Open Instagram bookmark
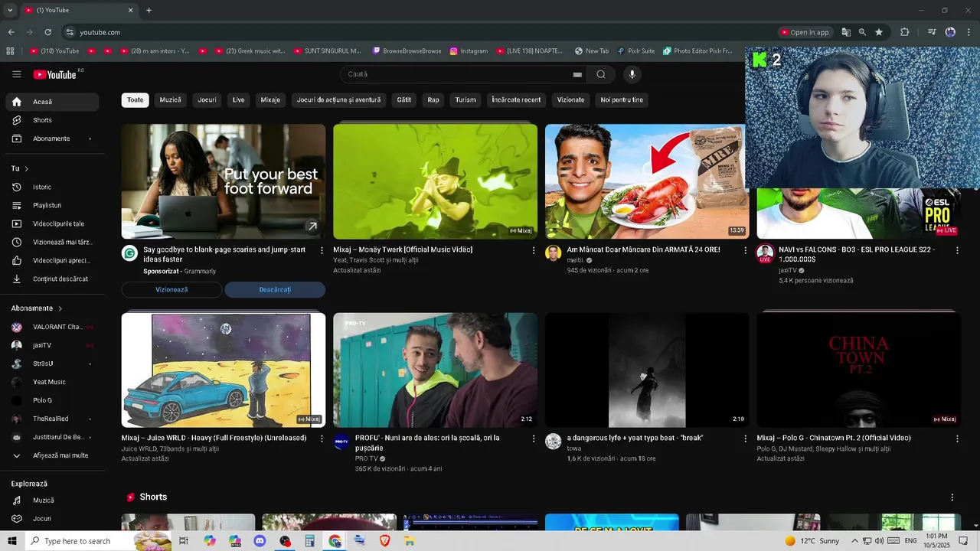This screenshot has height=551, width=980. (469, 51)
